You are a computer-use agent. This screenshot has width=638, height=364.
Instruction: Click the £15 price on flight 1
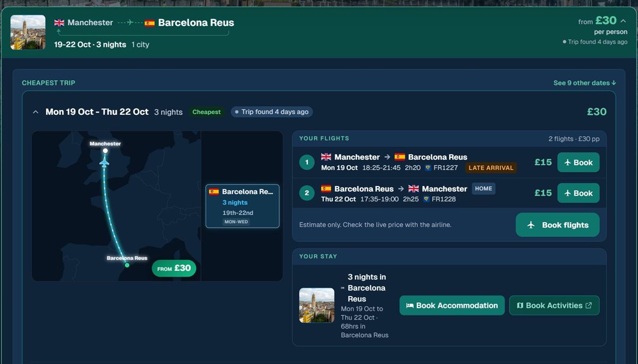coord(543,163)
